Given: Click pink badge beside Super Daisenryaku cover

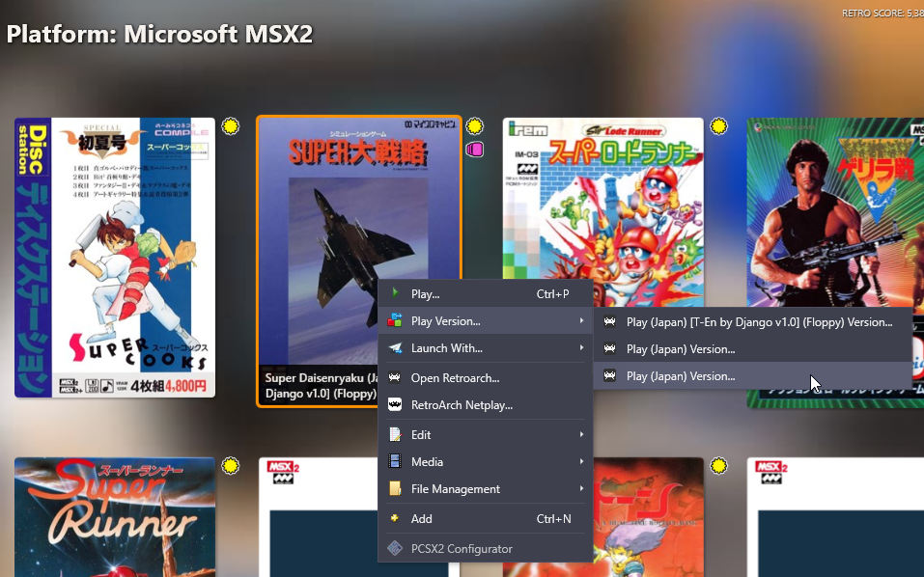Looking at the screenshot, I should click(x=474, y=150).
